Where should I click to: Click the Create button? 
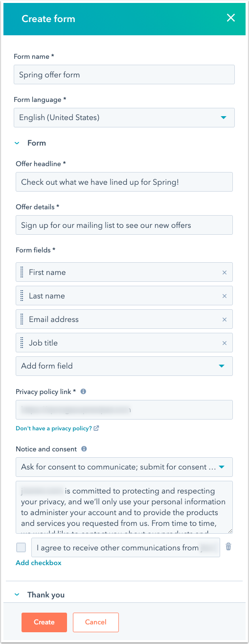44,622
